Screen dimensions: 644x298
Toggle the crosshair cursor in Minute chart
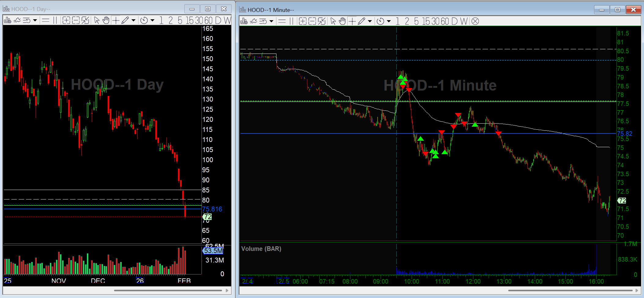point(352,21)
